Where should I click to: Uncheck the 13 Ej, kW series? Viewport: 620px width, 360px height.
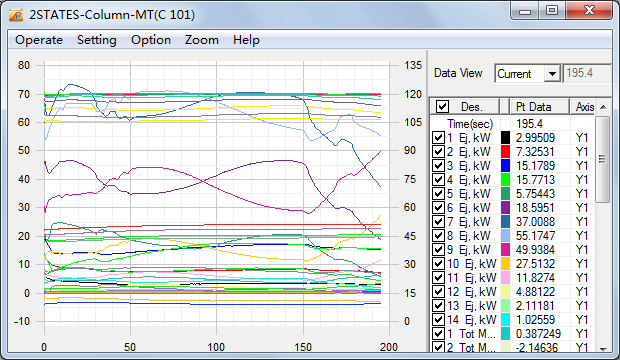(438, 306)
